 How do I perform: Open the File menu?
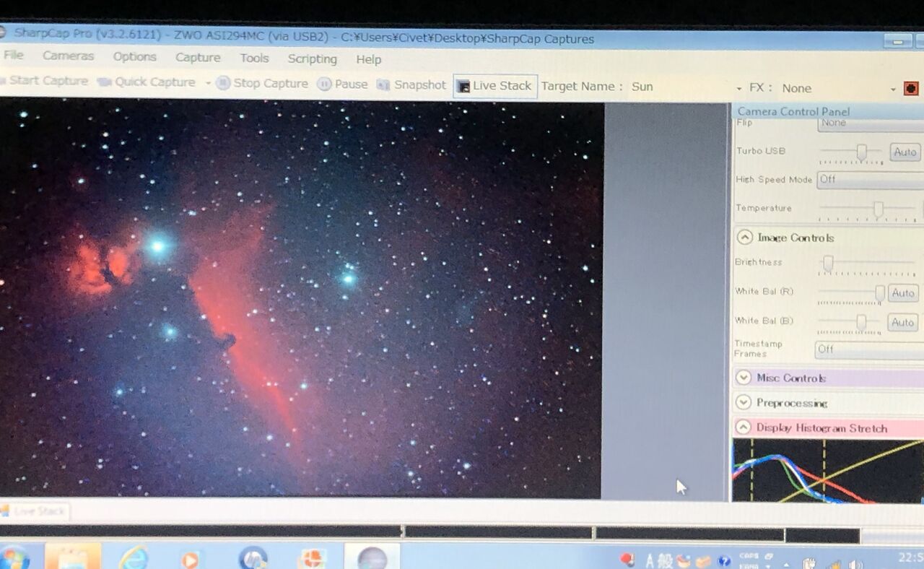tap(13, 55)
